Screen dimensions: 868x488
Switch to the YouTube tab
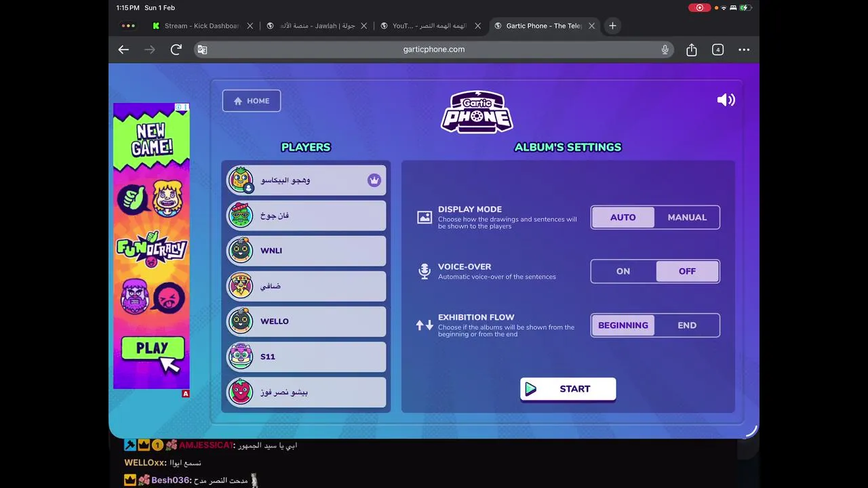pos(430,26)
